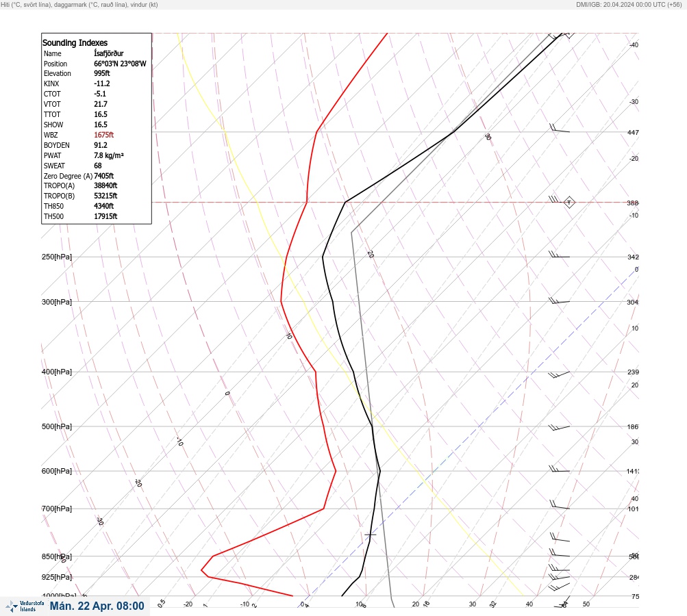
Task: Click the 300[hPa] pressure label
Action: tap(57, 302)
